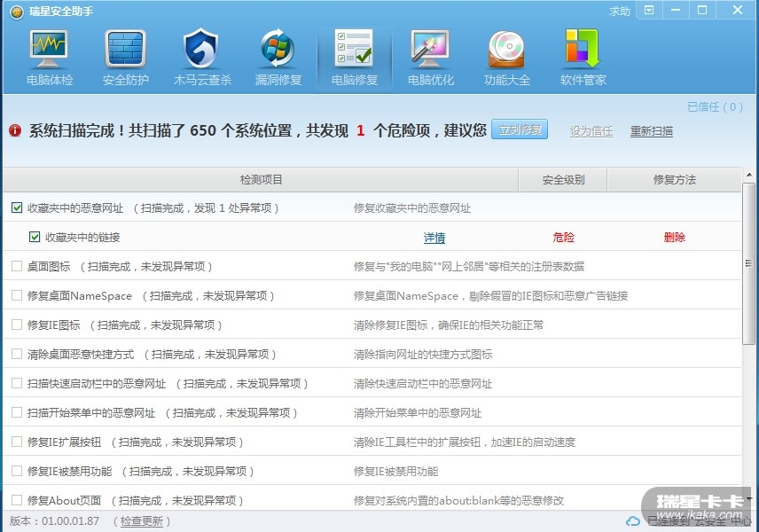
Task: Open the title bar dropdown menu icon
Action: (649, 10)
